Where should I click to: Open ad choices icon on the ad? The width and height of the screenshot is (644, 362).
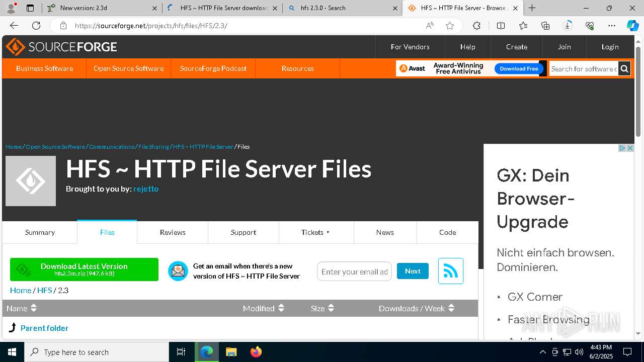(622, 148)
